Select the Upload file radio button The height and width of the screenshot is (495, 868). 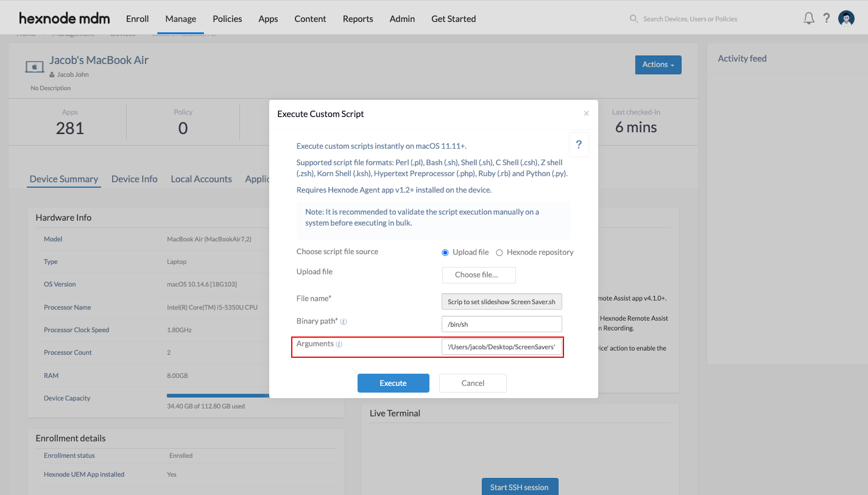(x=445, y=252)
